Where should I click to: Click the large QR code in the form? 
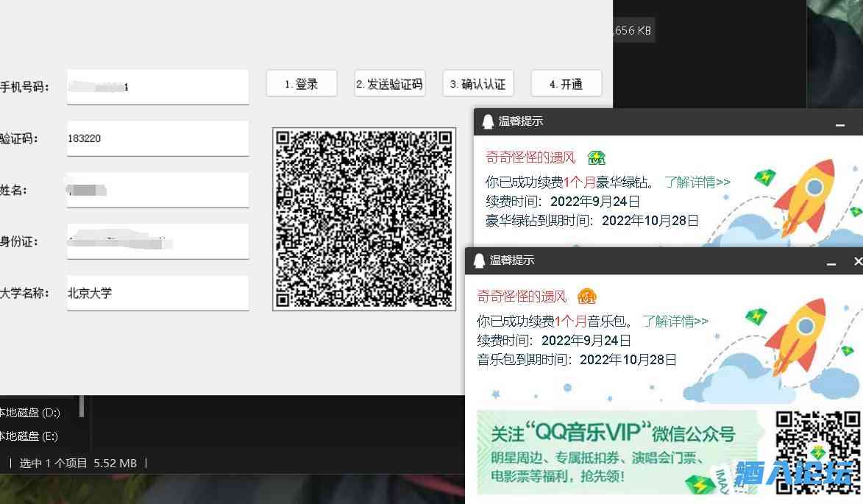click(364, 219)
